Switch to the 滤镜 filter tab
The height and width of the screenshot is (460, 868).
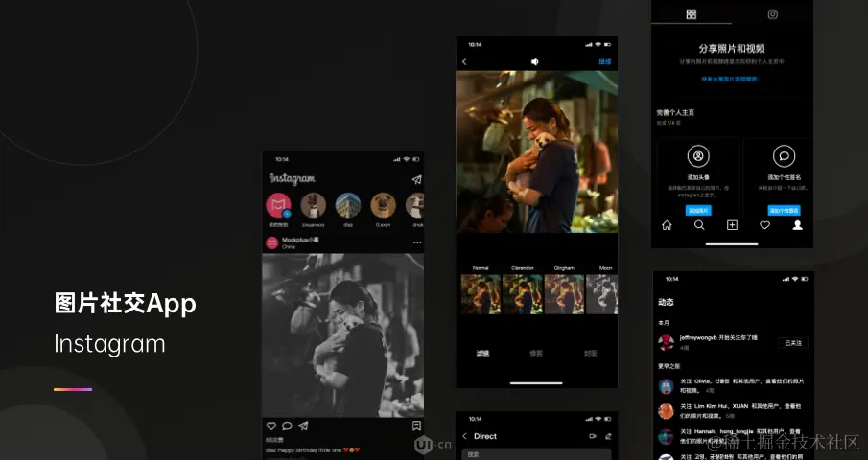click(482, 354)
